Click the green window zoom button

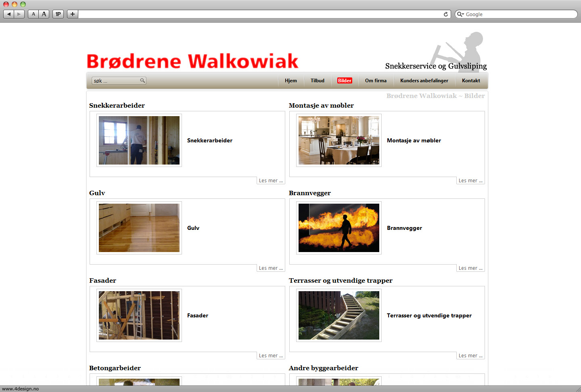[x=23, y=4]
